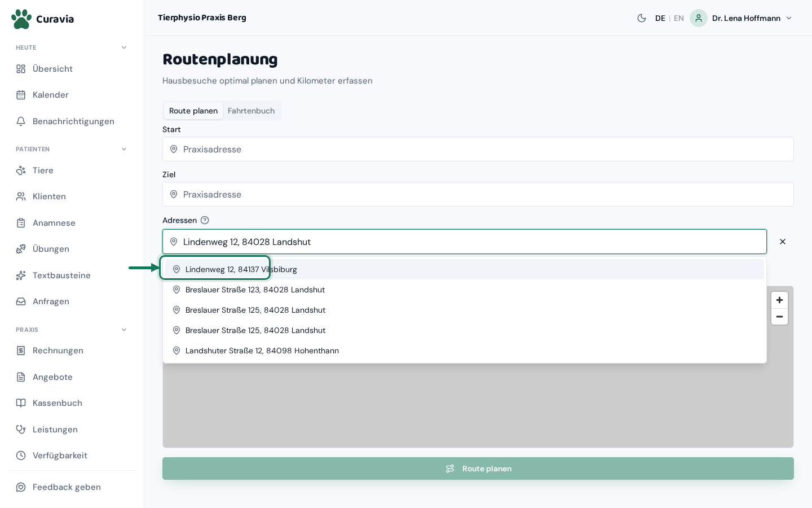Show Adressen help question-mark icon
The width and height of the screenshot is (812, 508).
pos(205,220)
